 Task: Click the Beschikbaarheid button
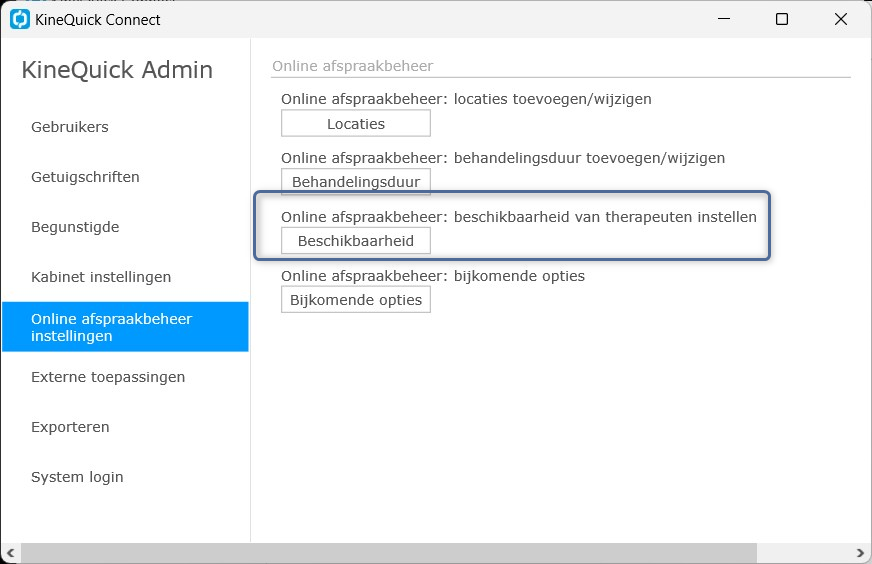point(356,241)
